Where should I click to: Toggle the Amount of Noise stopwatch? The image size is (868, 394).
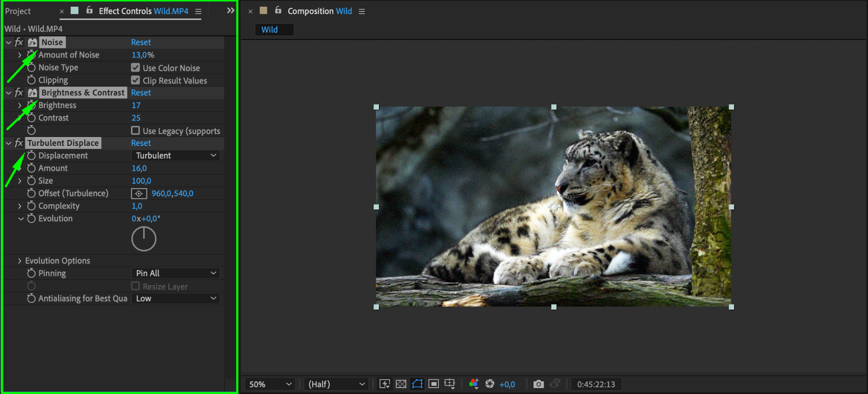31,55
